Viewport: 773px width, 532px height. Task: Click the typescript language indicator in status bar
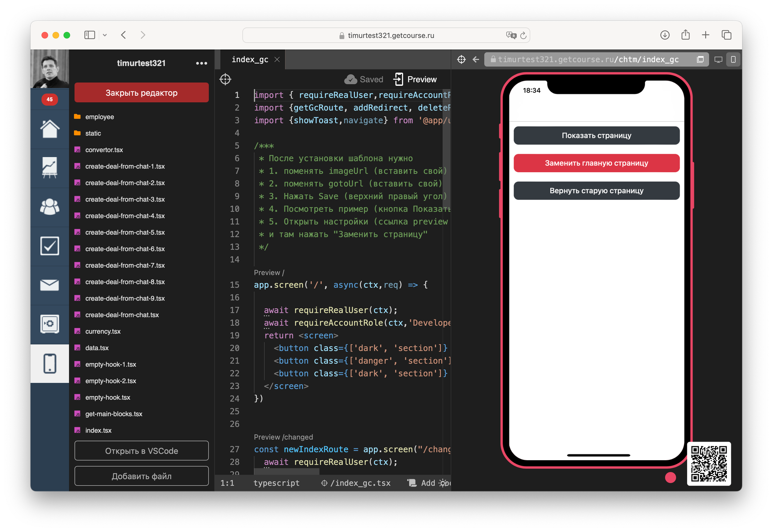tap(276, 483)
